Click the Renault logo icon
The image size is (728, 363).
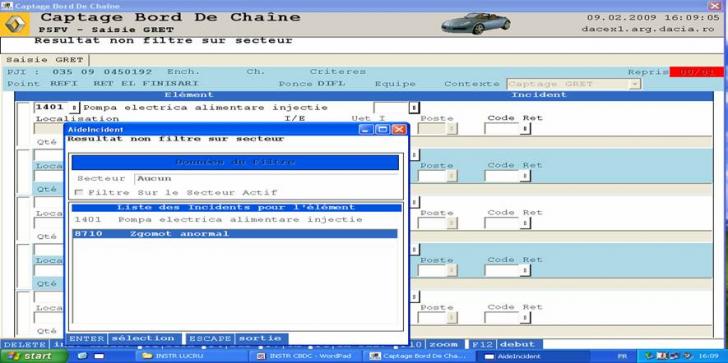pyautogui.click(x=15, y=24)
